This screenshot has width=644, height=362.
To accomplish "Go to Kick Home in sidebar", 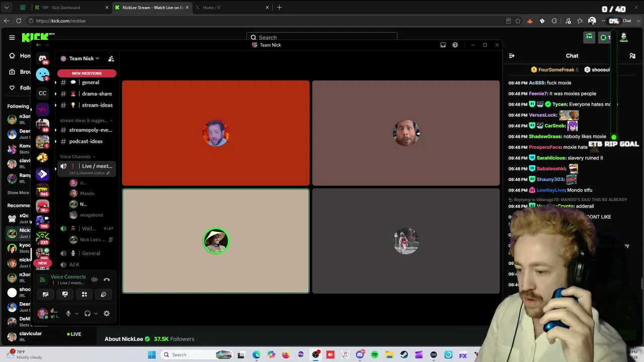I will 20,56.
